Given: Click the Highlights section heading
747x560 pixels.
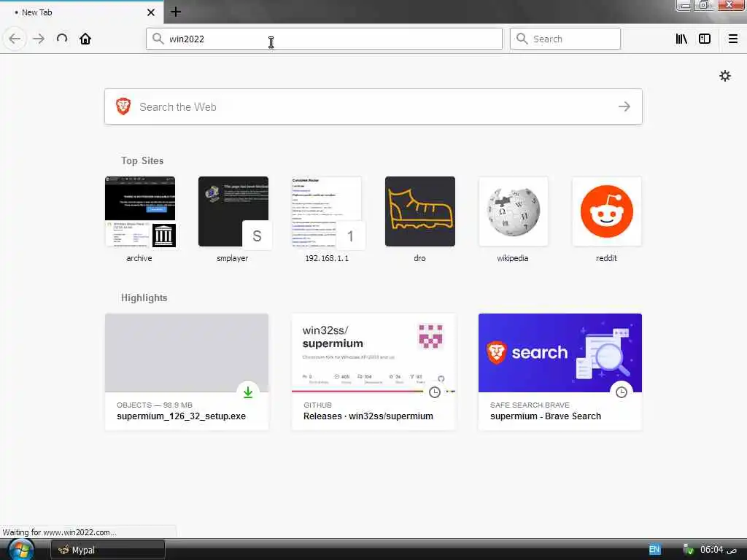Looking at the screenshot, I should coord(144,298).
